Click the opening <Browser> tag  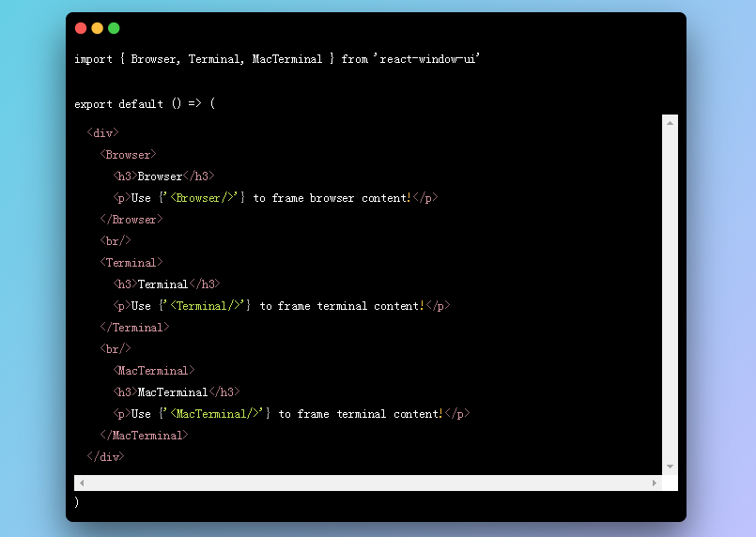point(128,155)
